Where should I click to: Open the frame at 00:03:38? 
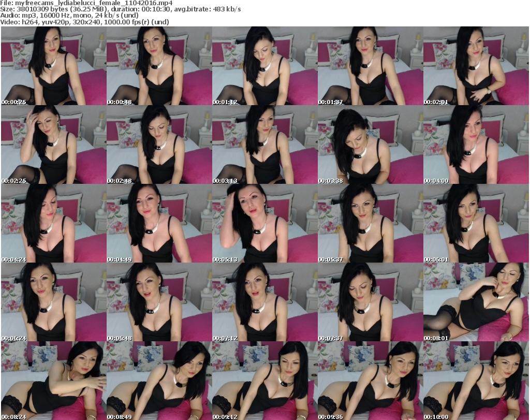pos(371,144)
